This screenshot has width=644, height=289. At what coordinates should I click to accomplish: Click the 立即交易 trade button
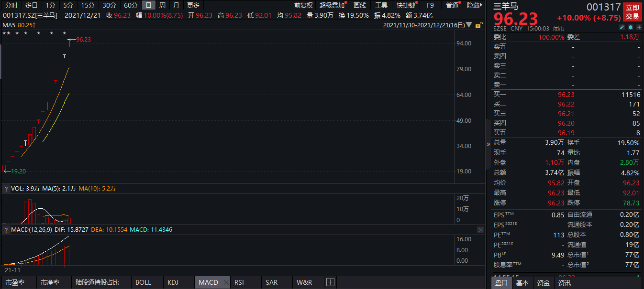pyautogui.click(x=632, y=12)
